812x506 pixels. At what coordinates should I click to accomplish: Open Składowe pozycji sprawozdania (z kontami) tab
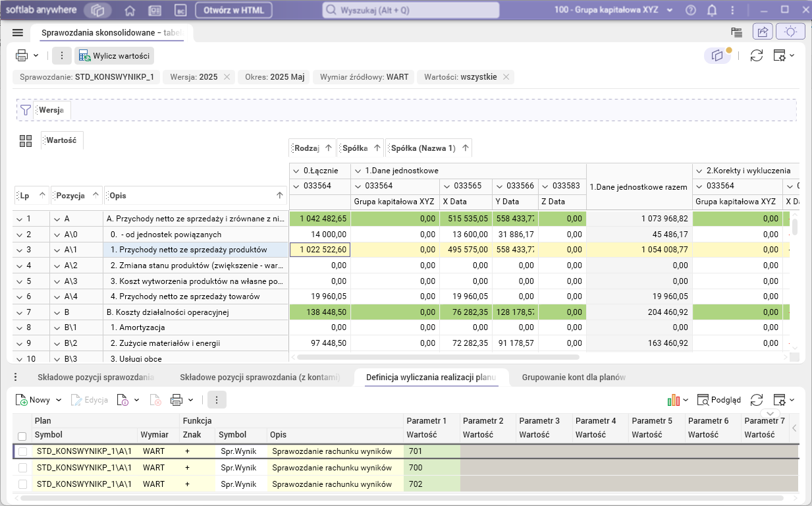(x=259, y=378)
